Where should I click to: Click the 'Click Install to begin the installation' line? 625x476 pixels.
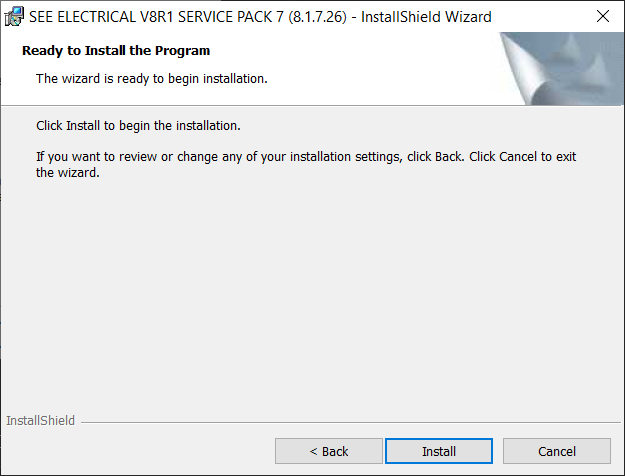tap(138, 126)
